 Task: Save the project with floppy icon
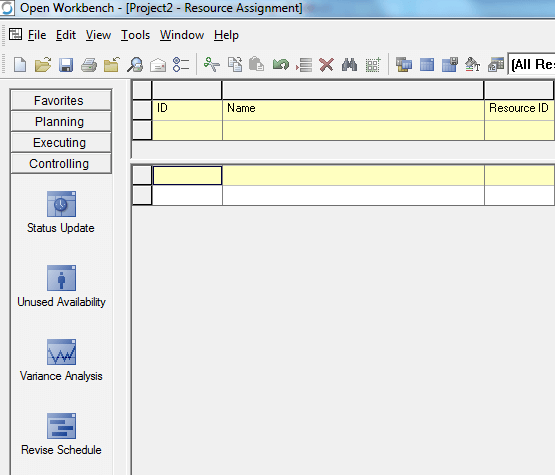pyautogui.click(x=66, y=65)
